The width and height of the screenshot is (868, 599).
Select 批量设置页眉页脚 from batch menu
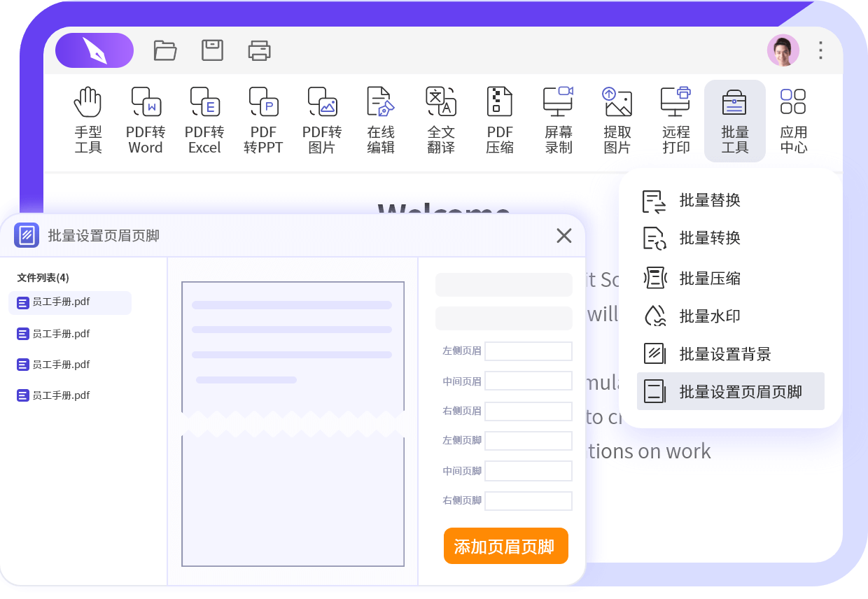731,391
